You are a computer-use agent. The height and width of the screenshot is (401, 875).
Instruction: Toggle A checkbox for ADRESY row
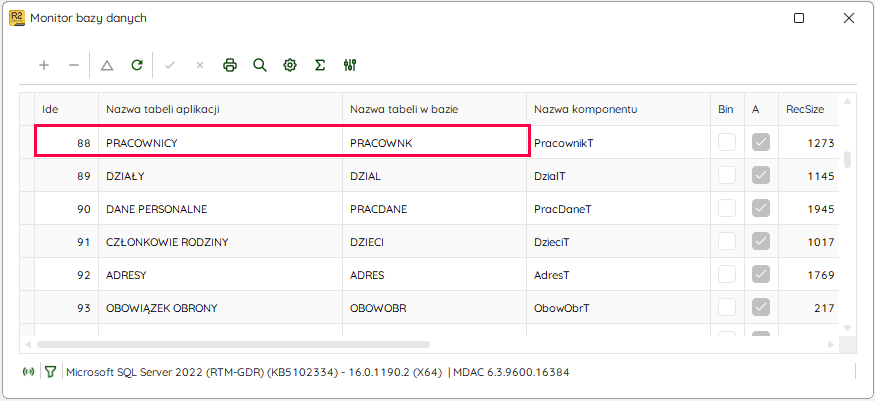pyautogui.click(x=761, y=274)
